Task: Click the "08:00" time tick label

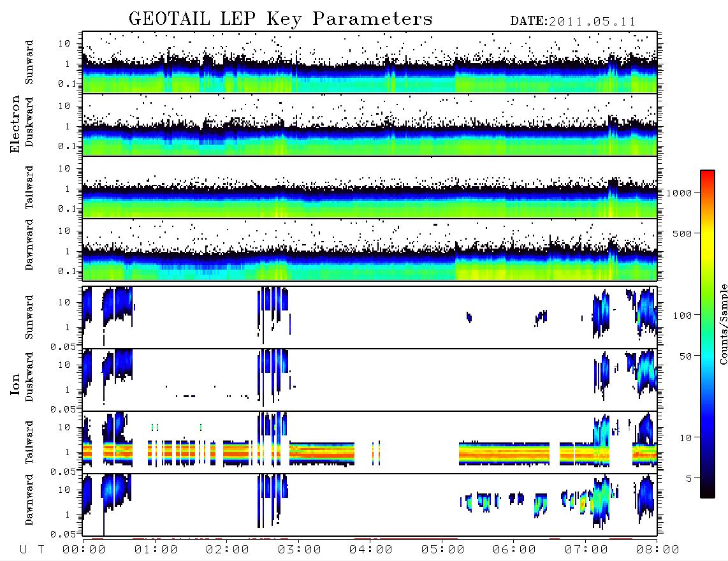Action: (657, 550)
